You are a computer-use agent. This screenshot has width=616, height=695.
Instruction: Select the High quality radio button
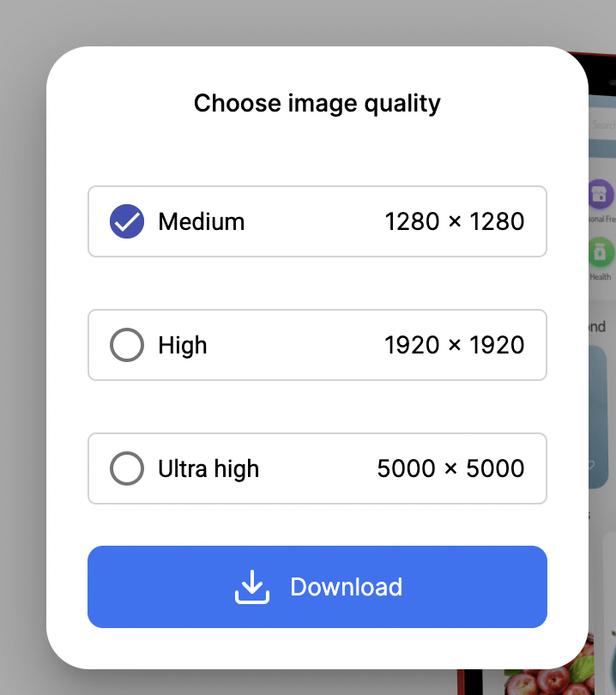coord(127,345)
